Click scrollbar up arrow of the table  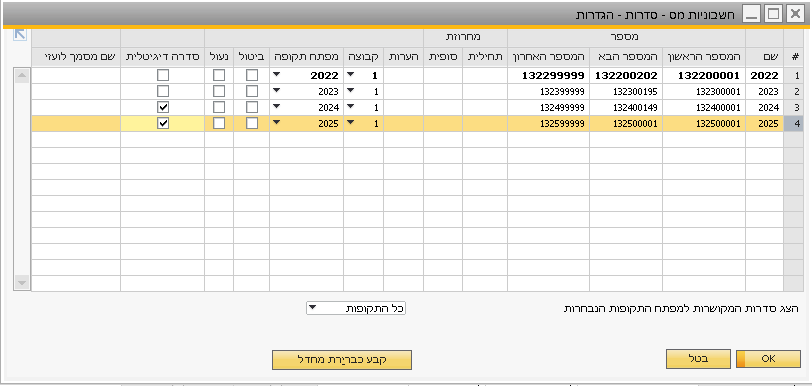click(22, 76)
